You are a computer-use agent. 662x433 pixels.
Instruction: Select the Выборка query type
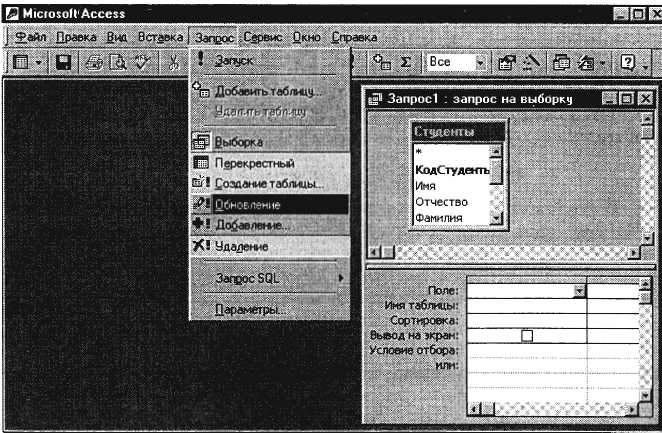270,142
